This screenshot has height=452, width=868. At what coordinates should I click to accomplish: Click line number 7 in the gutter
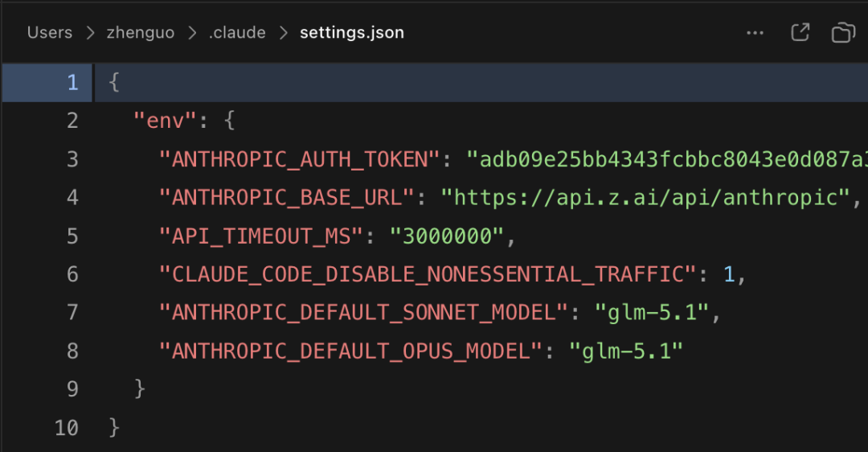click(72, 312)
